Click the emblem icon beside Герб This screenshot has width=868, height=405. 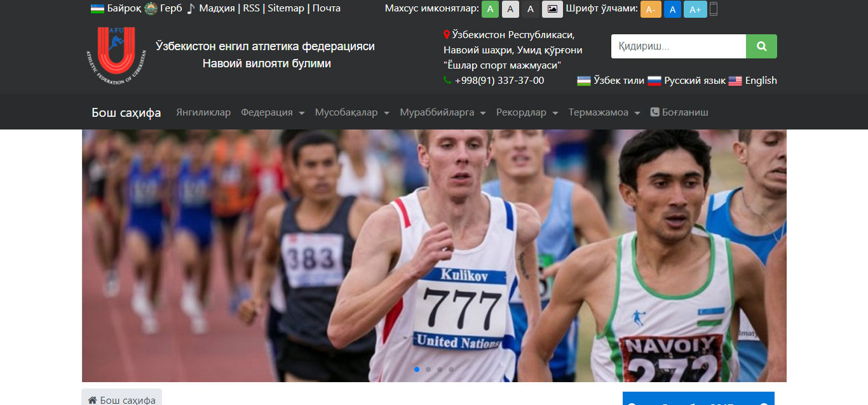click(151, 9)
